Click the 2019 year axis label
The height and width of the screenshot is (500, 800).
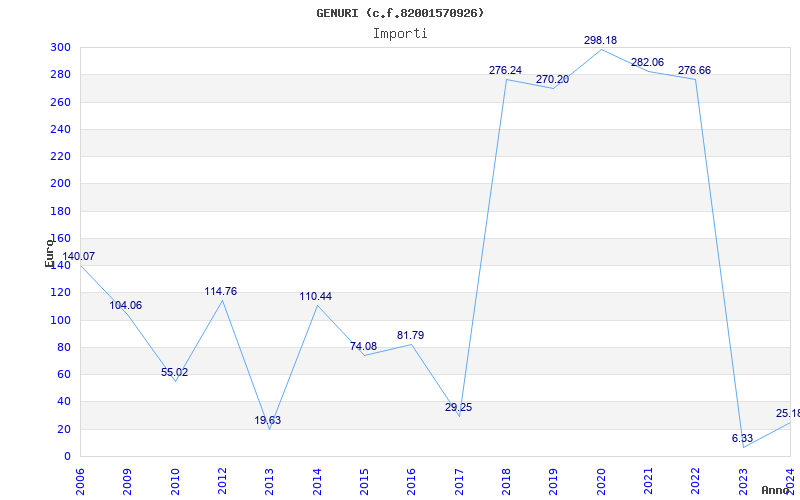click(x=554, y=481)
